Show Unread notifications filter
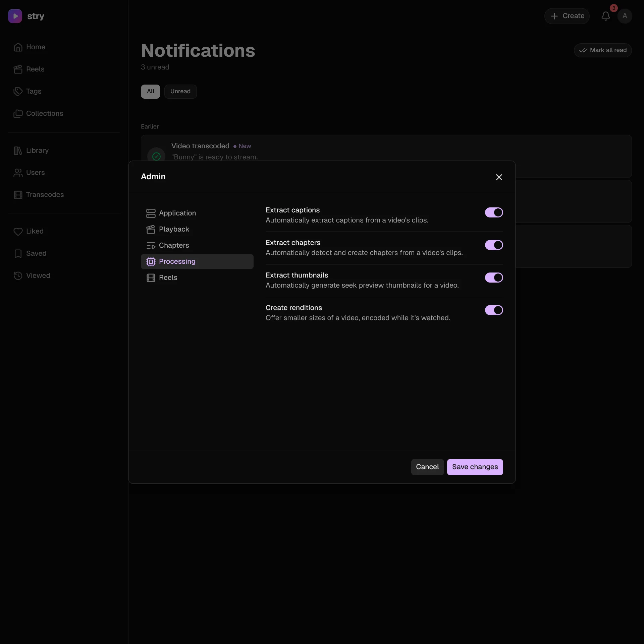Viewport: 644px width, 644px height. pyautogui.click(x=180, y=91)
